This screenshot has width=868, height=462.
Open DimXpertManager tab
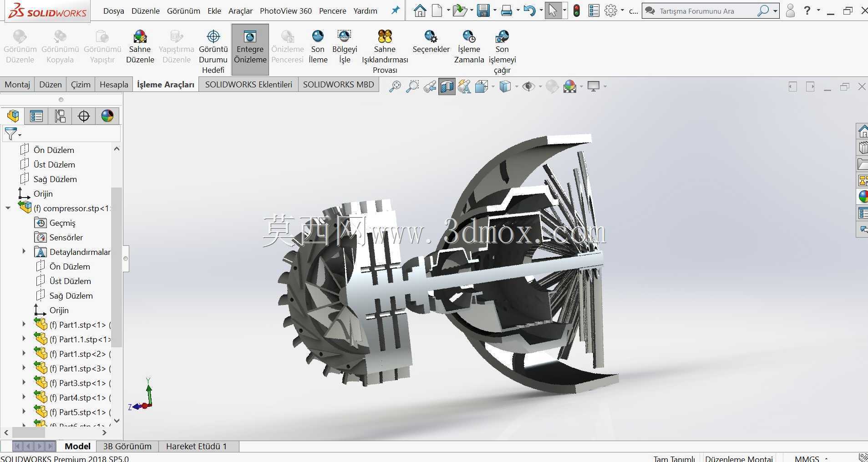click(84, 116)
